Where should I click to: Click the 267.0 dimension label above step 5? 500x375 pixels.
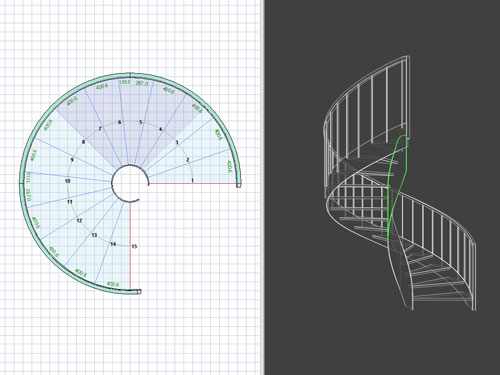coord(142,83)
